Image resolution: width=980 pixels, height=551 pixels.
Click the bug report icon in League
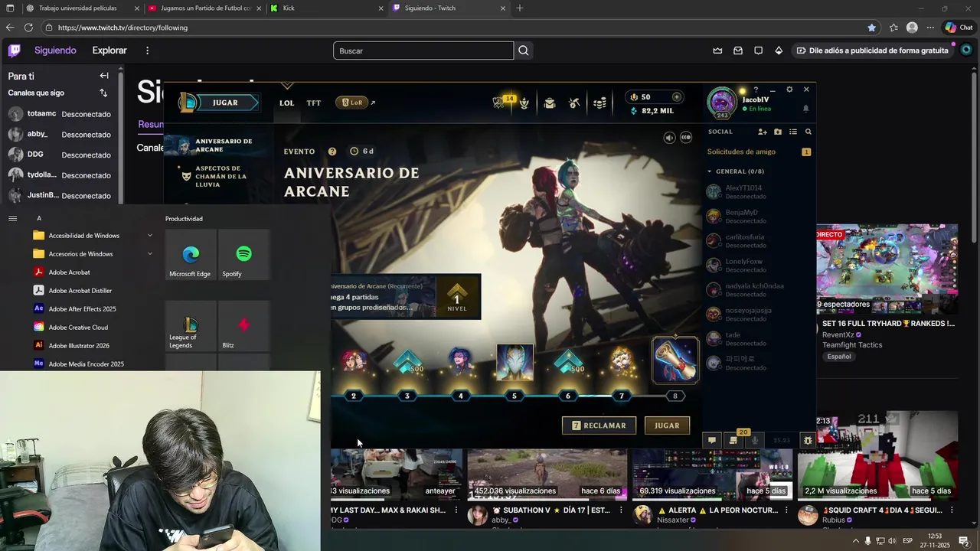coord(807,440)
